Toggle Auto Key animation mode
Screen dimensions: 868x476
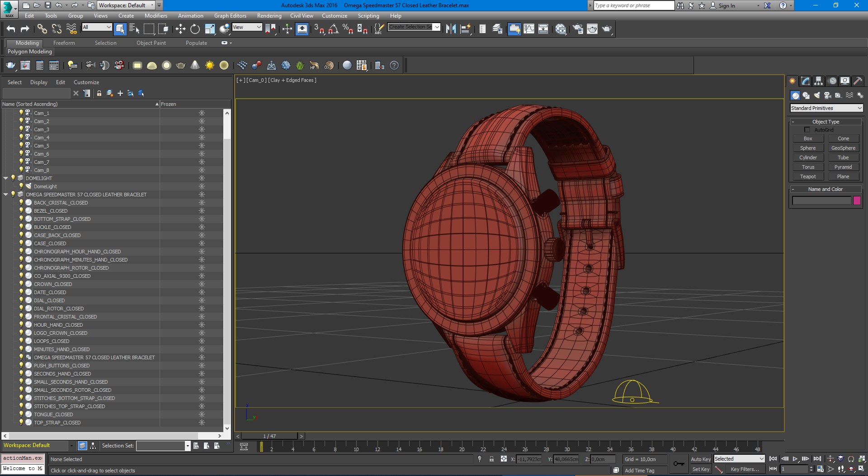700,459
